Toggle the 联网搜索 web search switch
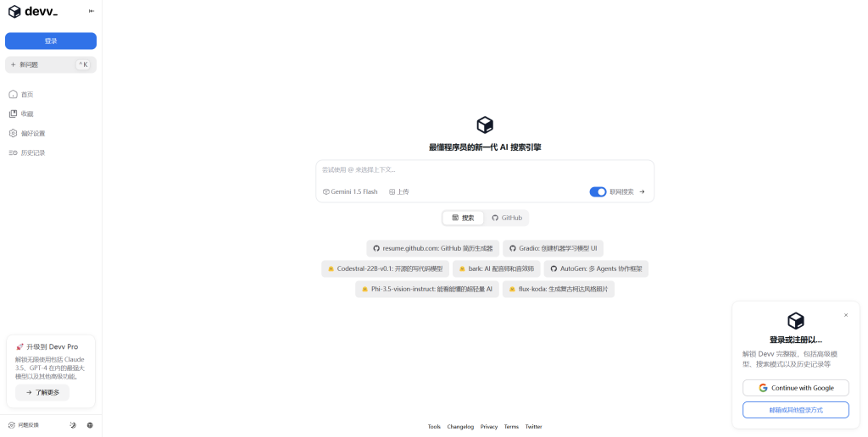868x437 pixels. 598,192
